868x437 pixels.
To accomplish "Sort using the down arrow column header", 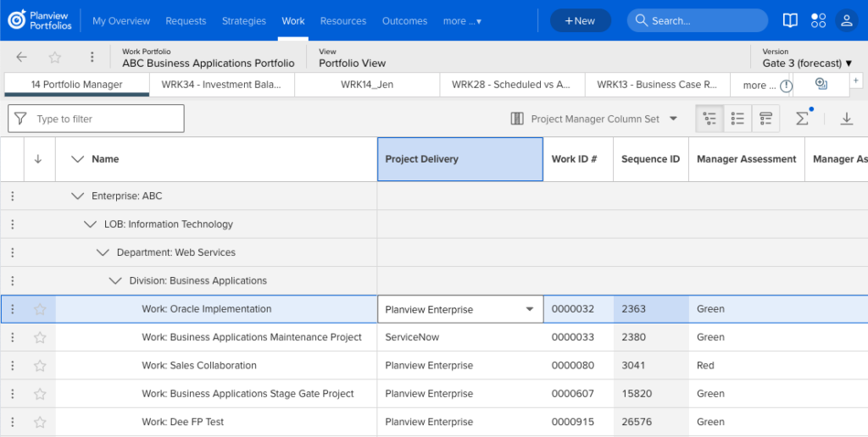I will click(x=38, y=158).
